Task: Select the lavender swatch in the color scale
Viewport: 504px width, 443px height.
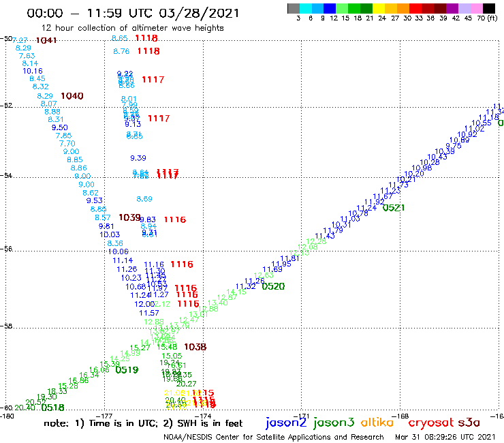Action: point(464,8)
